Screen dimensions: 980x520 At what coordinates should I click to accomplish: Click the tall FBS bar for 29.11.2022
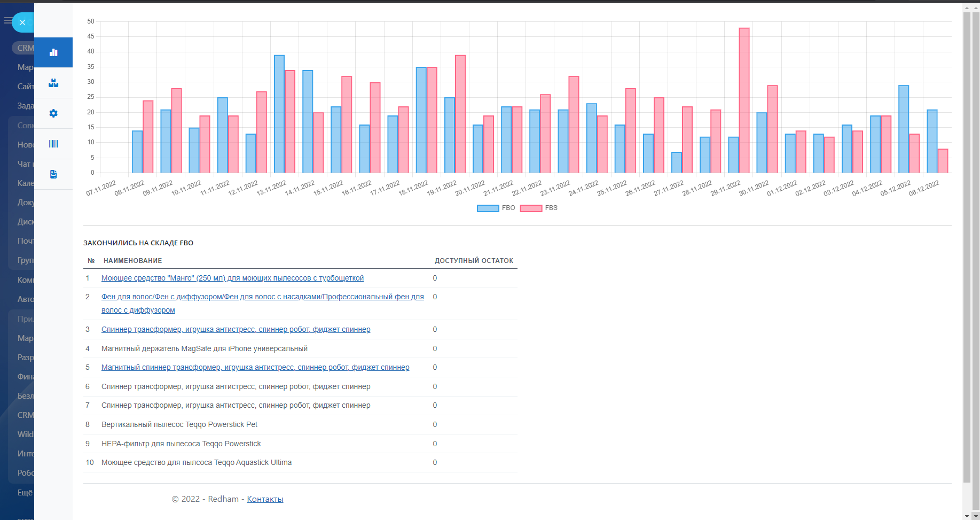(x=744, y=100)
